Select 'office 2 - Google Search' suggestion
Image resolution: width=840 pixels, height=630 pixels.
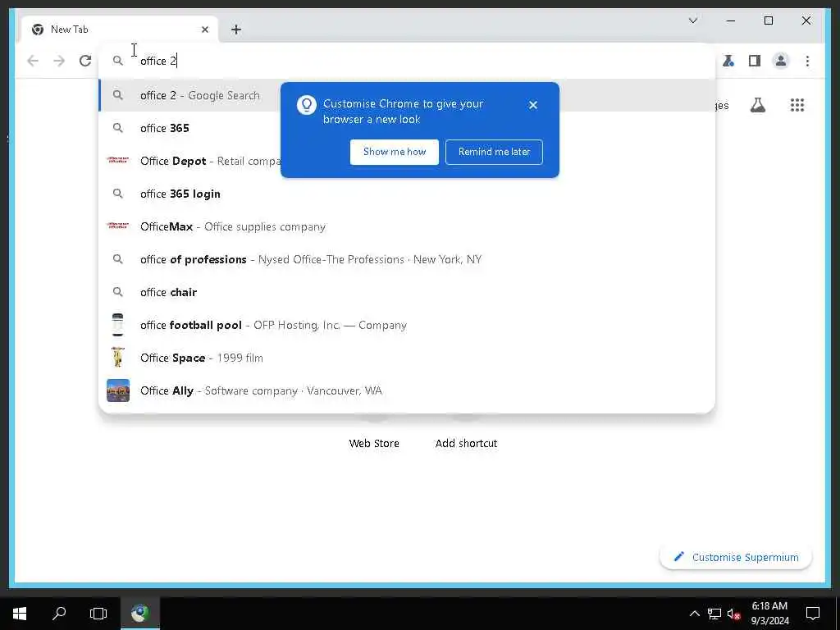[x=407, y=95]
